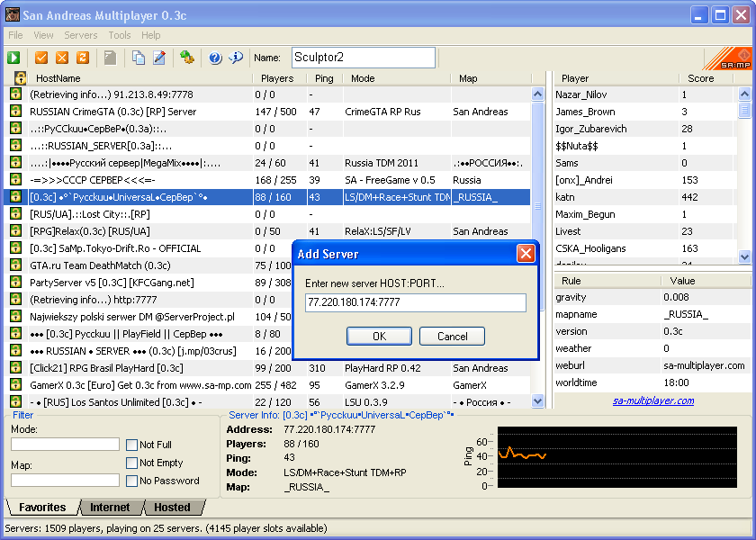
Task: Switch to the Favorites tab
Action: point(42,508)
